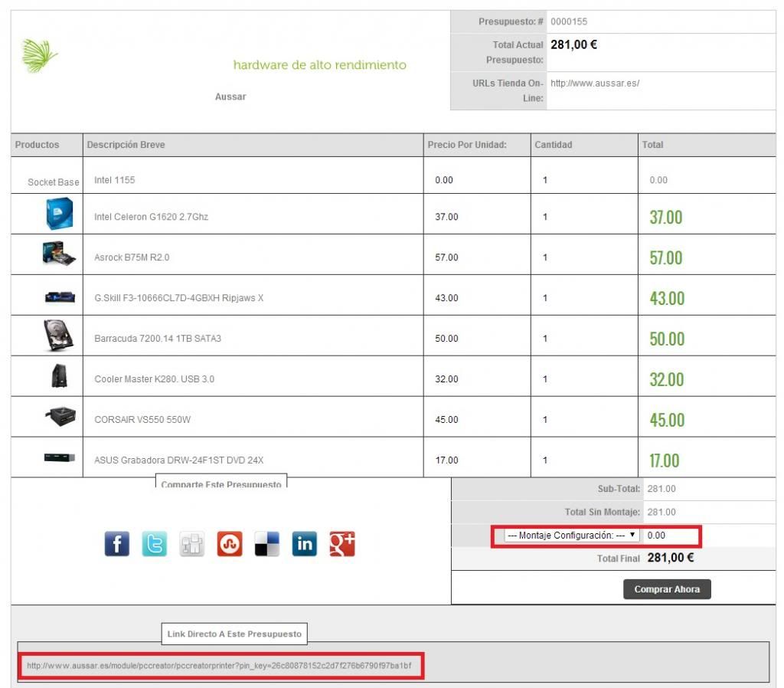784x688 pixels.
Task: Click the hardware de alto rendimiento slogan
Action: click(x=319, y=65)
